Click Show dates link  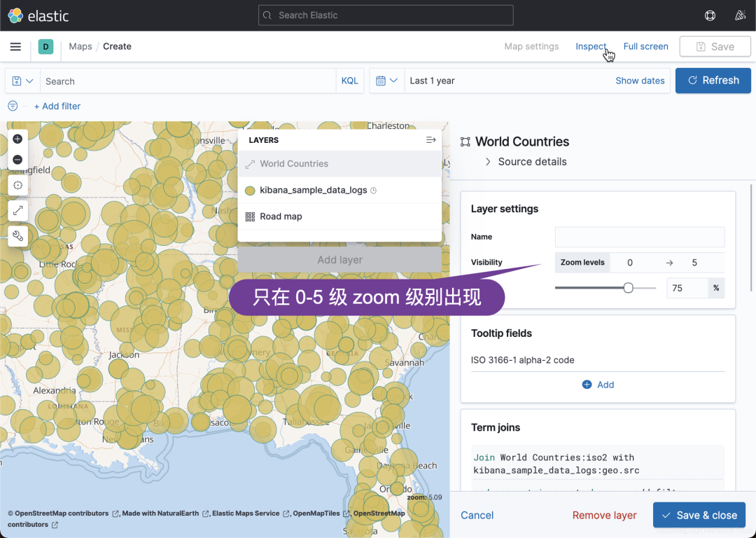tap(640, 81)
